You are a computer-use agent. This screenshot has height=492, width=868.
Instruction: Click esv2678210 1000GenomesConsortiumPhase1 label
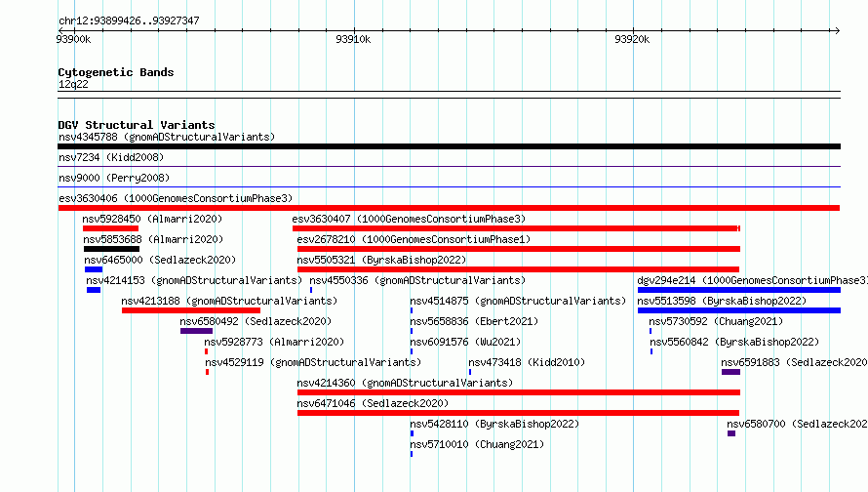(414, 239)
